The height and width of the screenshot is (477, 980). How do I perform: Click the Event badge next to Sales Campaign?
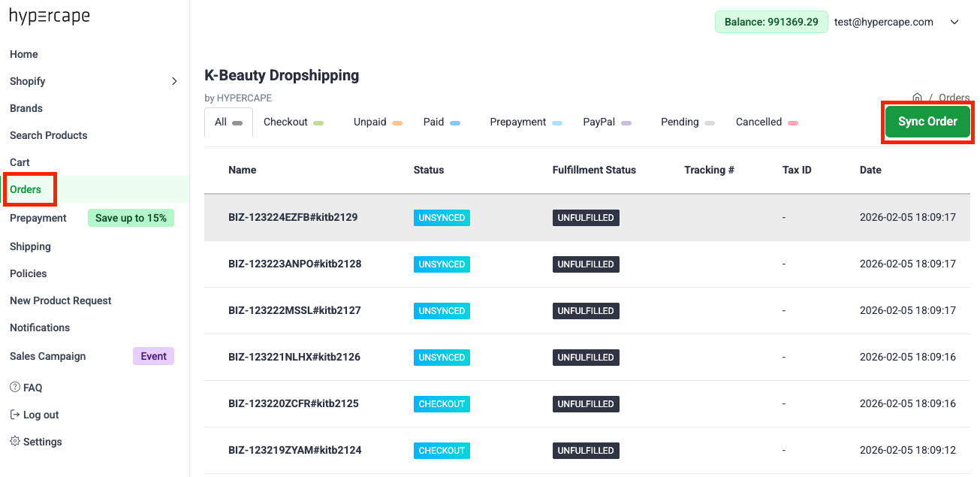tap(153, 356)
